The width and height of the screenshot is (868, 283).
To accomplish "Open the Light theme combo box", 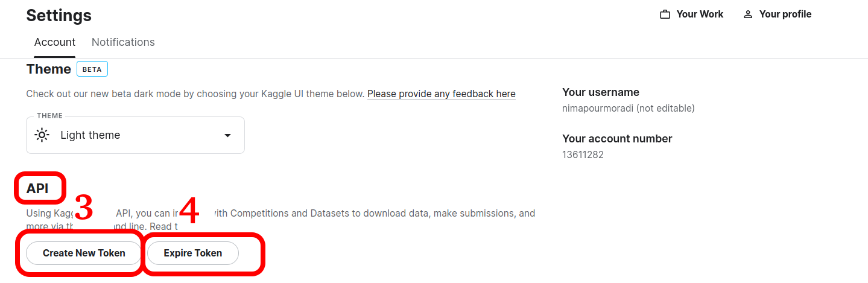I will click(x=135, y=135).
